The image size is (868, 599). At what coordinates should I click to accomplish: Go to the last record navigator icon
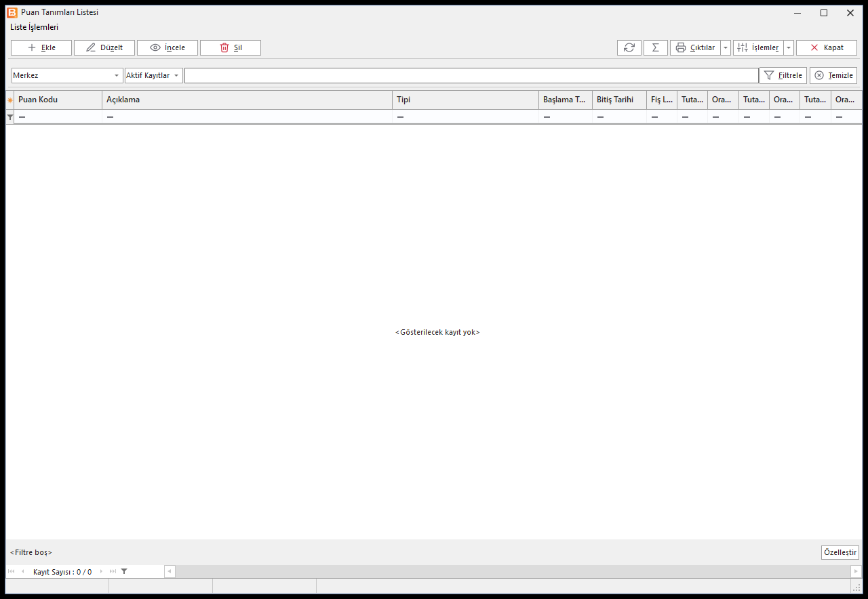click(x=113, y=571)
